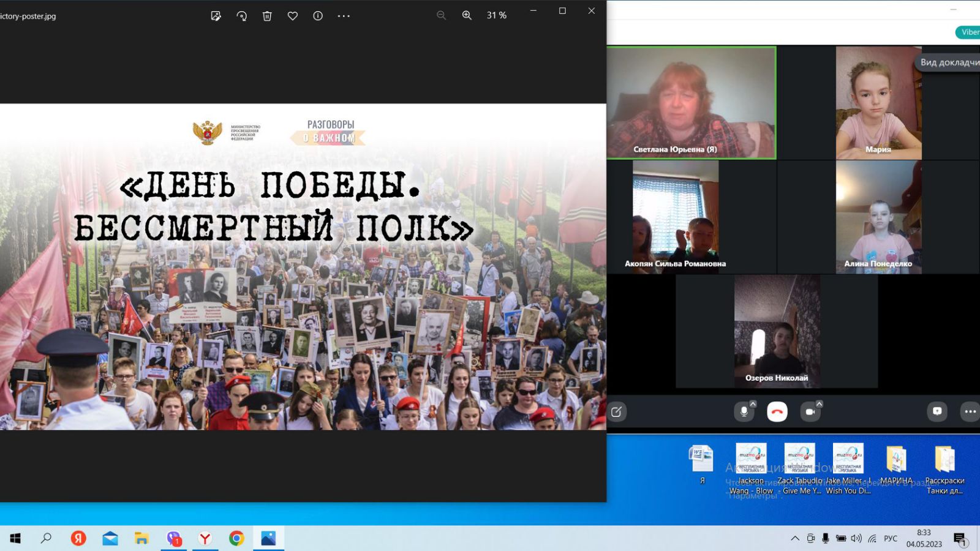Open the МАРИНА folder on desktop

[896, 464]
